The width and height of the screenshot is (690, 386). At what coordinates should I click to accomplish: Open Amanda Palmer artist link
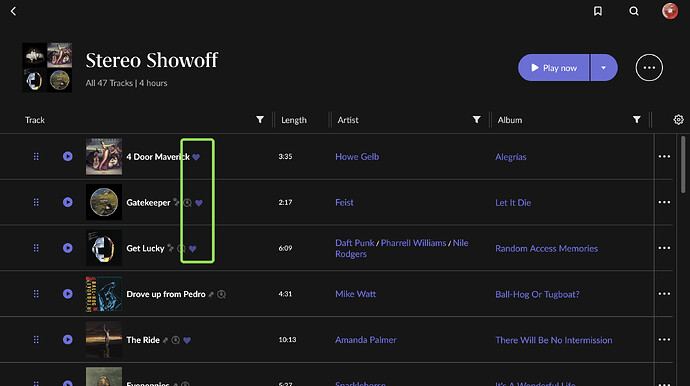tap(366, 340)
